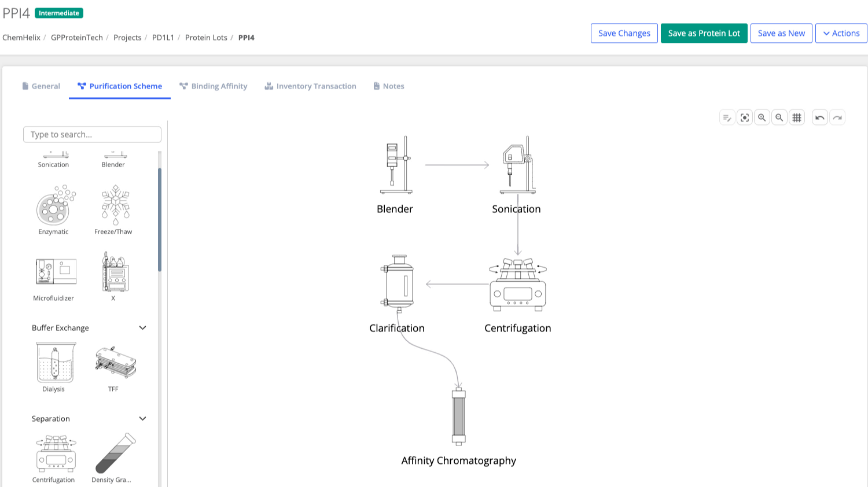Collapse the Buffer Exchange section

pos(142,327)
